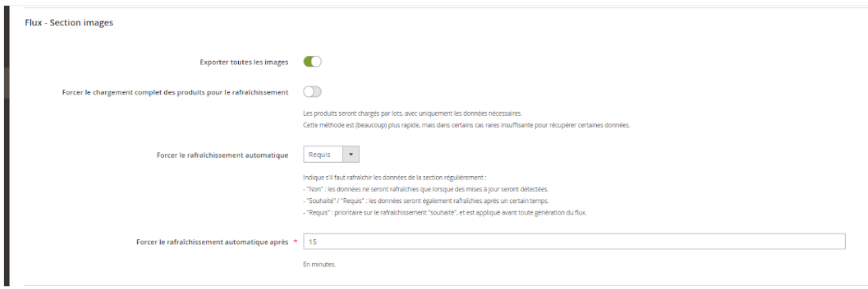Click the Les produits seront chargés par lots note
The image size is (868, 289).
(413, 114)
